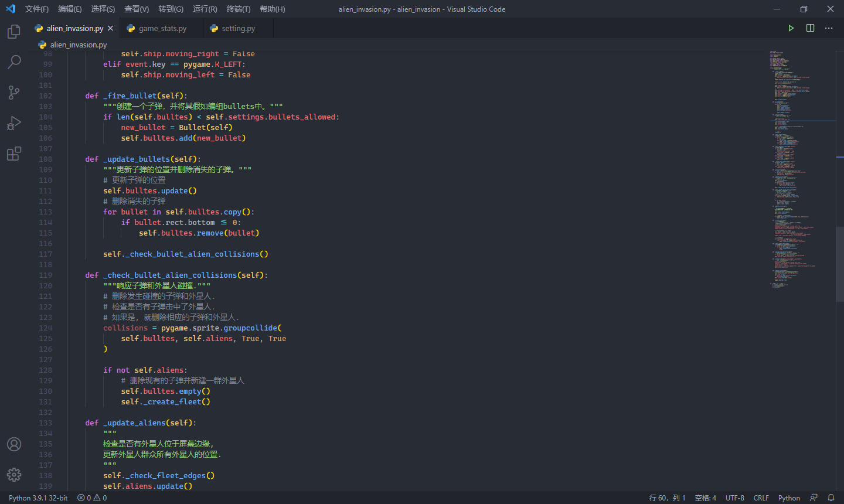844x504 pixels.
Task: Click alien_invasion.py breadcrumb
Action: 73,45
